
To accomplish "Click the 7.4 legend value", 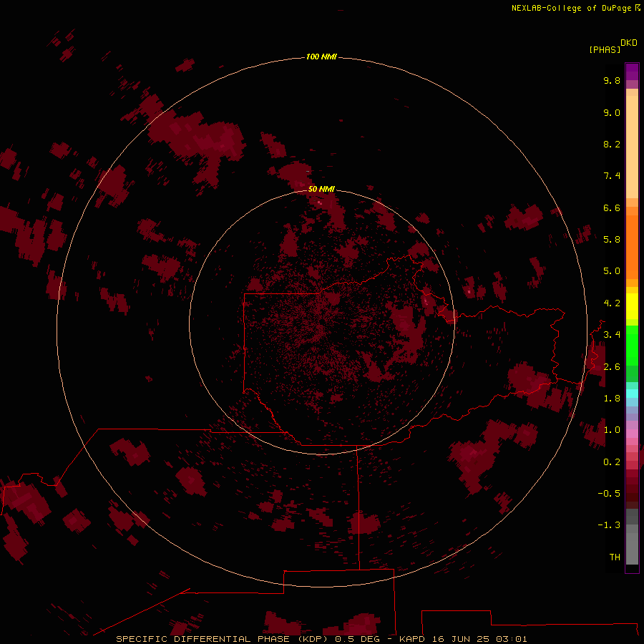I will coord(612,176).
